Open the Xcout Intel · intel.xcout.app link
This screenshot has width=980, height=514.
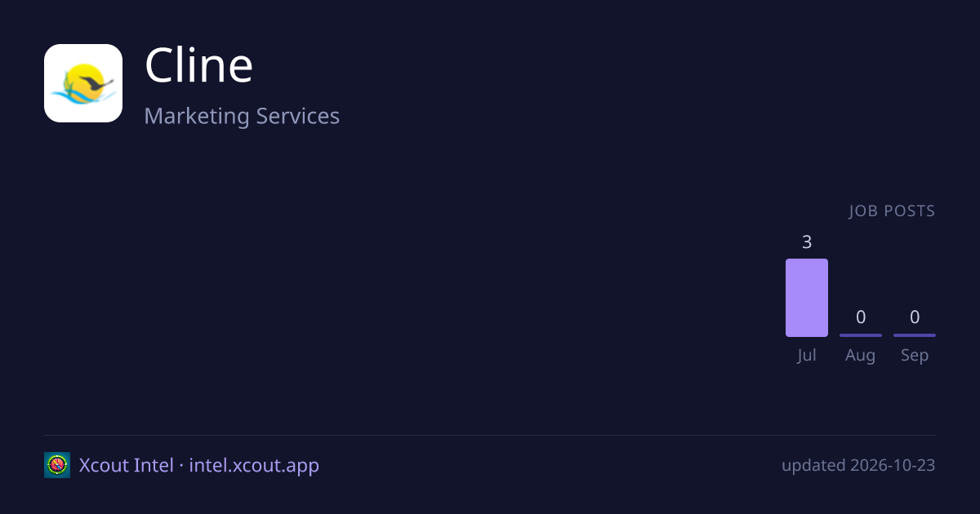(199, 465)
